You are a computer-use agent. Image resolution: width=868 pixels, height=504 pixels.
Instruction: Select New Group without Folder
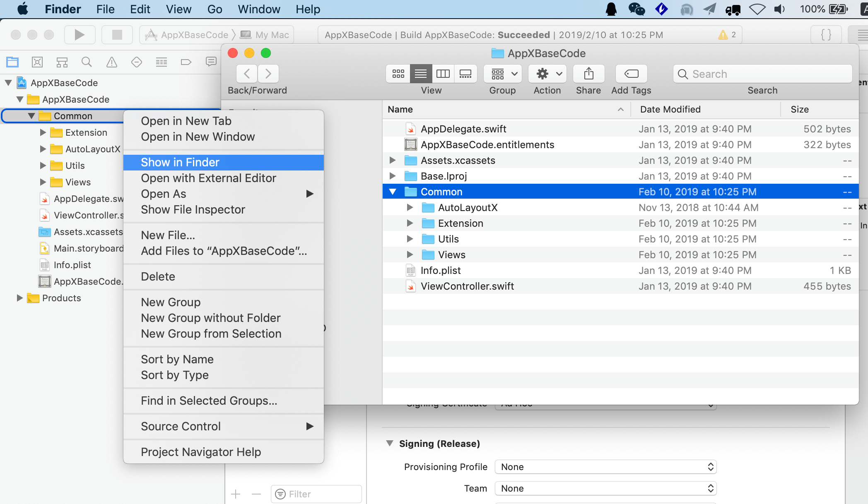coord(224,318)
